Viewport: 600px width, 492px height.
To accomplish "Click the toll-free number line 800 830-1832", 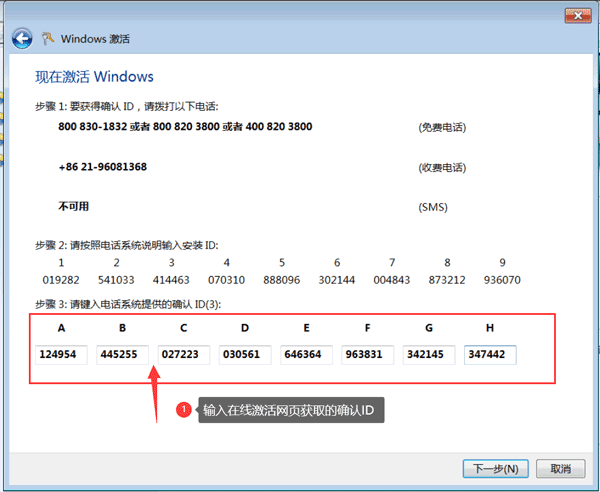I will click(x=185, y=127).
